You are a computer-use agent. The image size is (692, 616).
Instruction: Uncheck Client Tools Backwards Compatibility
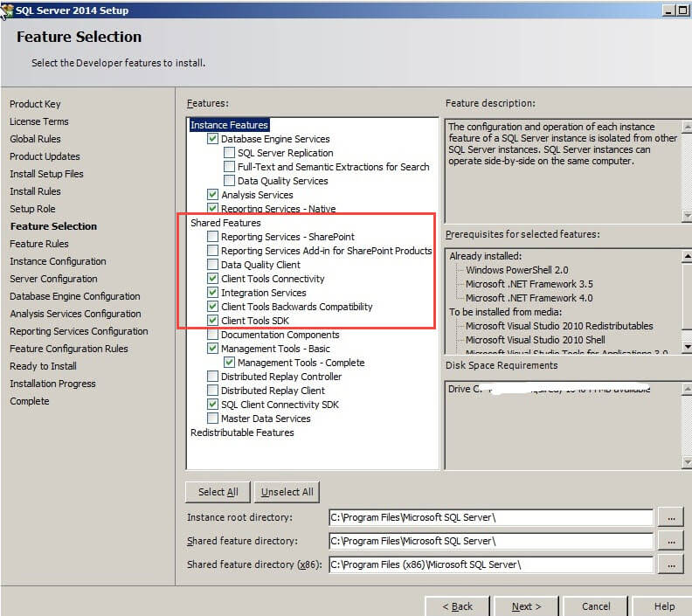tap(212, 306)
